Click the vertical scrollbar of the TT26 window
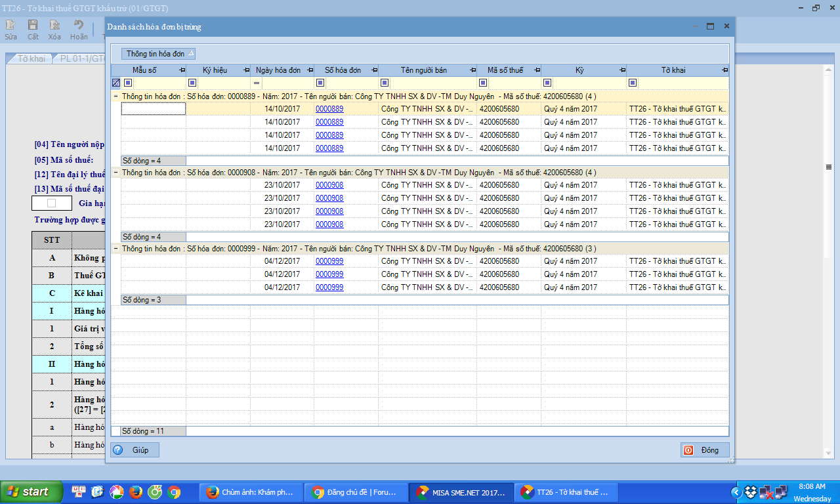 click(x=828, y=167)
